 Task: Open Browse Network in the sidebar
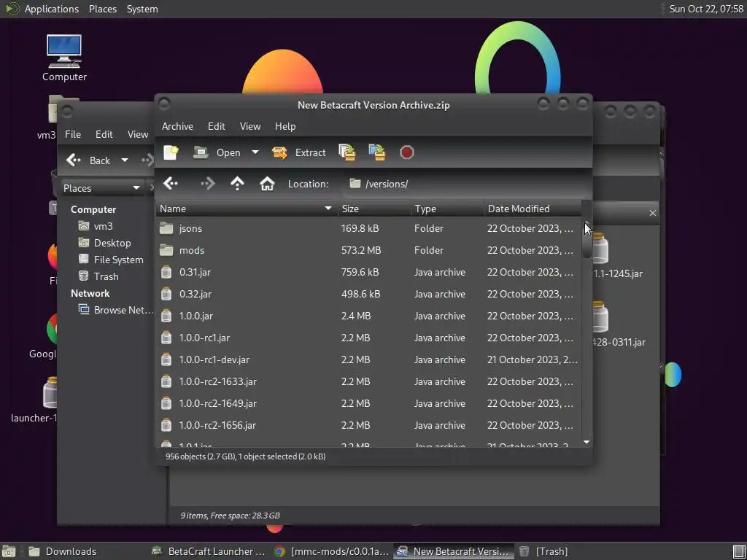click(x=116, y=310)
